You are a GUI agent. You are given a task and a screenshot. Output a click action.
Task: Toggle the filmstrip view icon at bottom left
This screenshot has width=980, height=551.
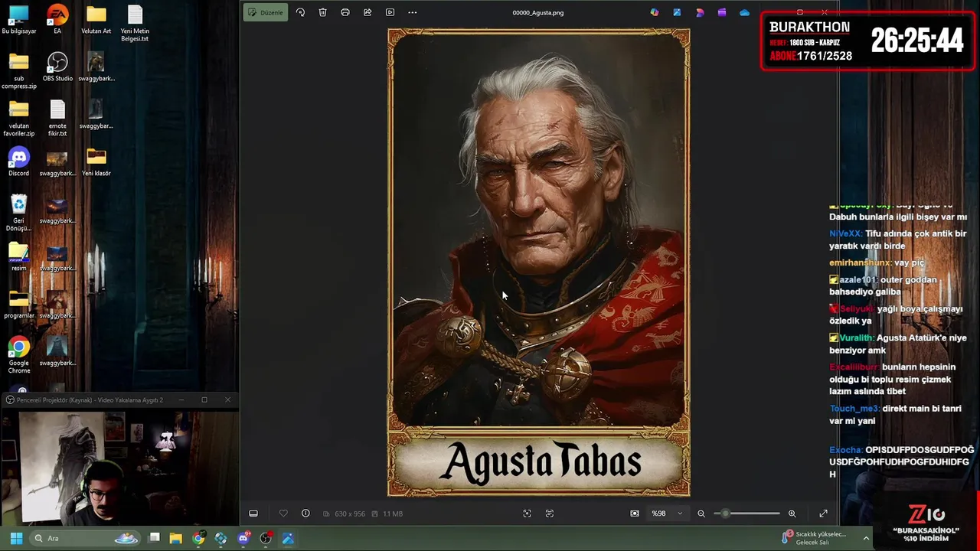click(253, 514)
